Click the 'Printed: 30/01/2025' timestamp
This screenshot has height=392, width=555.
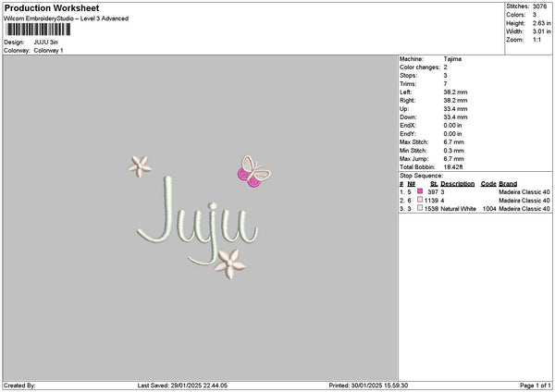368,386
